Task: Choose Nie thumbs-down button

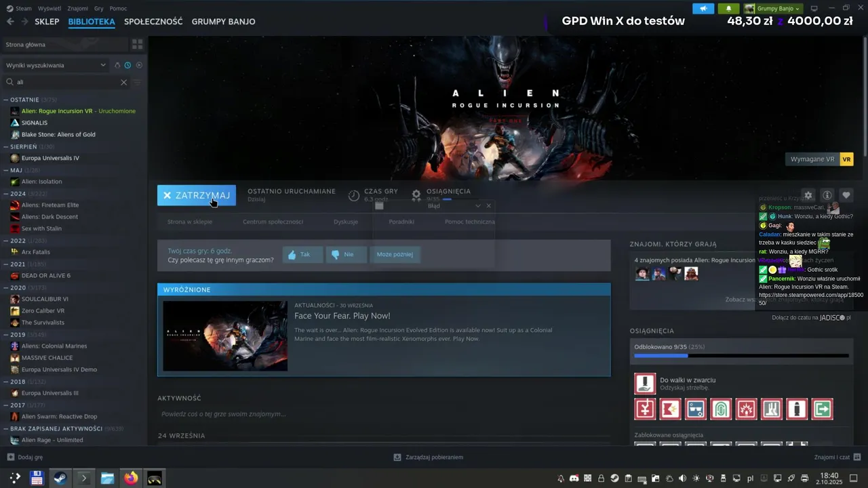Action: (346, 255)
